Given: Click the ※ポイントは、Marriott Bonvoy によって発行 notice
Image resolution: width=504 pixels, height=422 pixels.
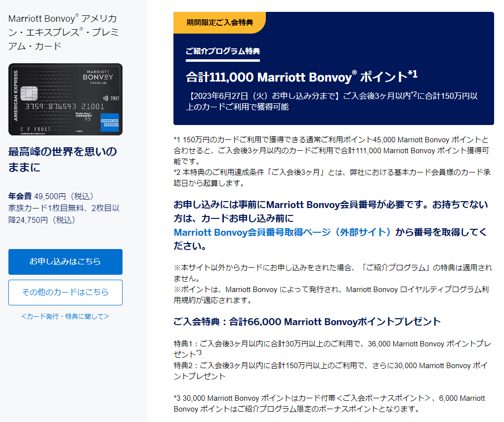Looking at the screenshot, I should click(x=331, y=295).
